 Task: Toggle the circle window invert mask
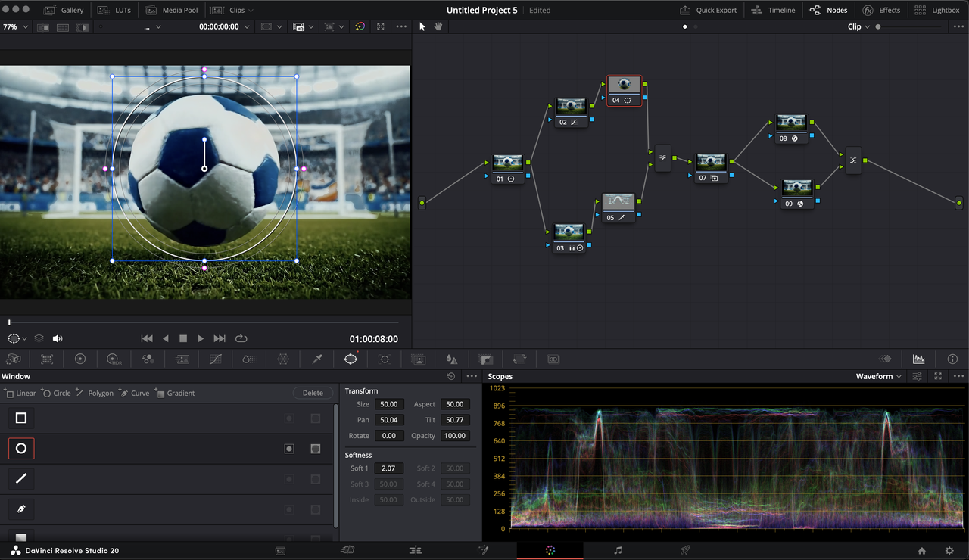pyautogui.click(x=288, y=449)
